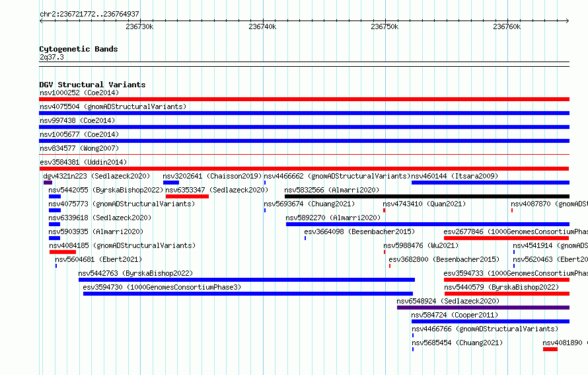Click the blue nsv4075504 variant bar

pyautogui.click(x=304, y=113)
